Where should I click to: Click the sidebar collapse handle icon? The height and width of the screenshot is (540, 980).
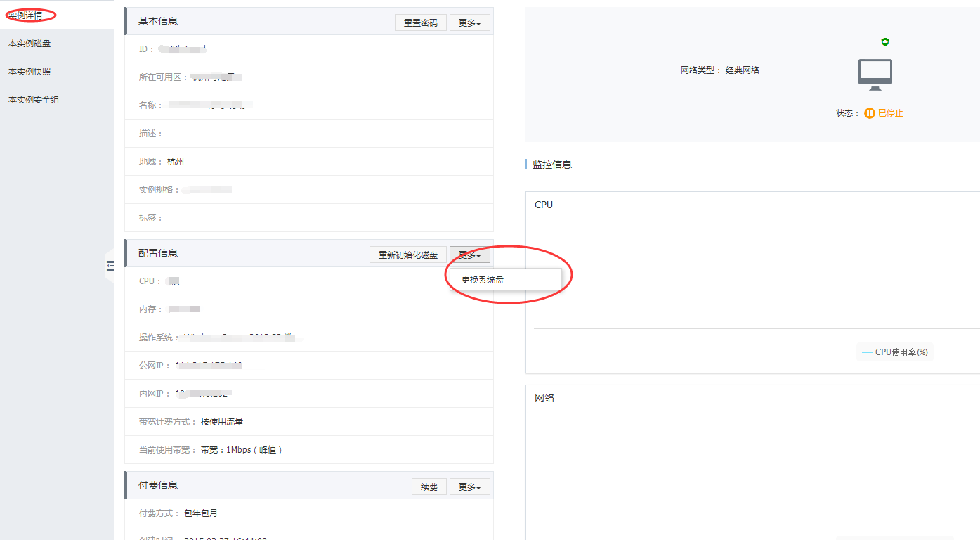coord(110,265)
